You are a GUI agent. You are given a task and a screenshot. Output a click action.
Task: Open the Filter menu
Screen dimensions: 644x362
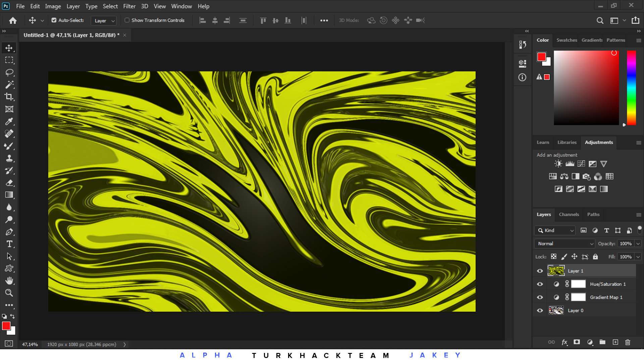129,6
